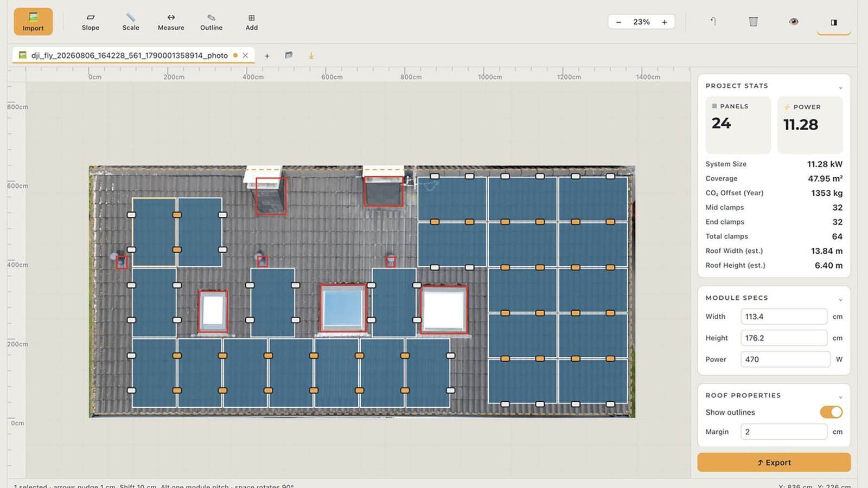Activate the Measure tool
This screenshot has height=488, width=868.
pyautogui.click(x=171, y=22)
